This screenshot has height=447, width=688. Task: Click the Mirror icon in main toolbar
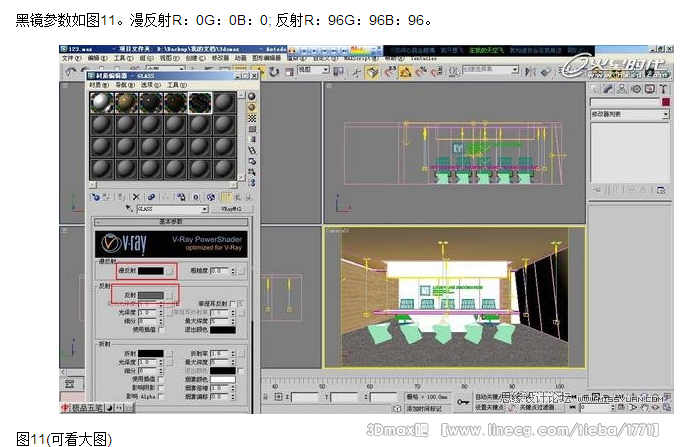530,71
